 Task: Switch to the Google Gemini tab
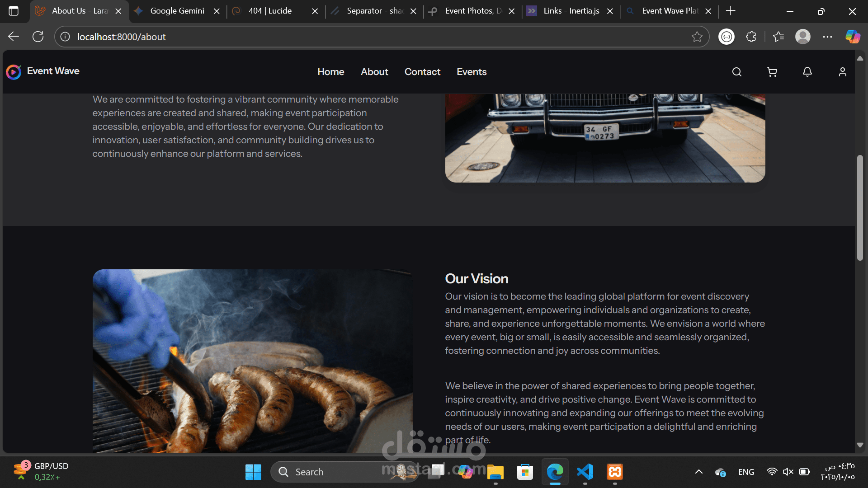(x=177, y=11)
